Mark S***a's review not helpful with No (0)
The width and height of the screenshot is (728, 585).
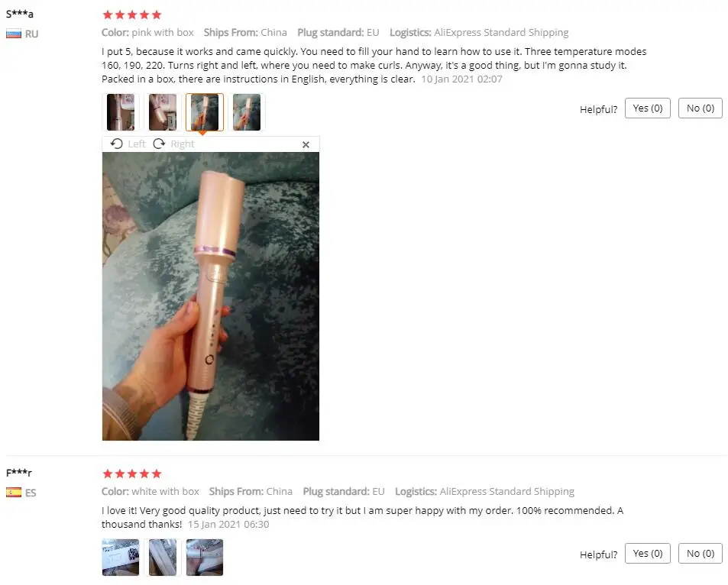tap(700, 108)
